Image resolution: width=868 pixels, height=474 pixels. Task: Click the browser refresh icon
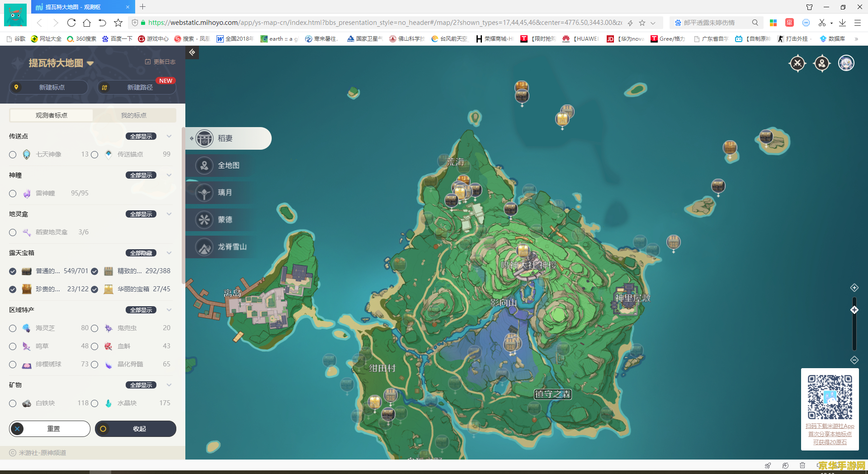pos(71,23)
